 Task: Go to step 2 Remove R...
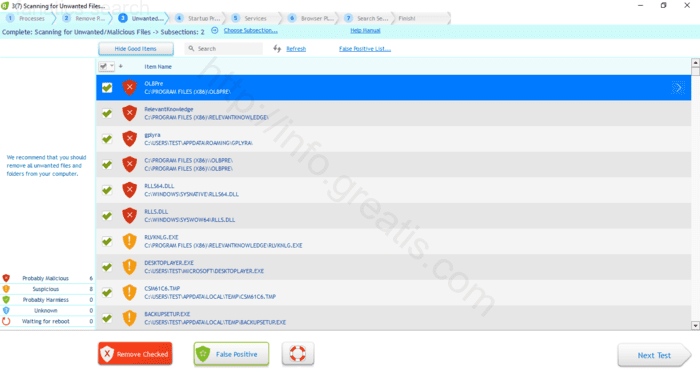pos(85,18)
